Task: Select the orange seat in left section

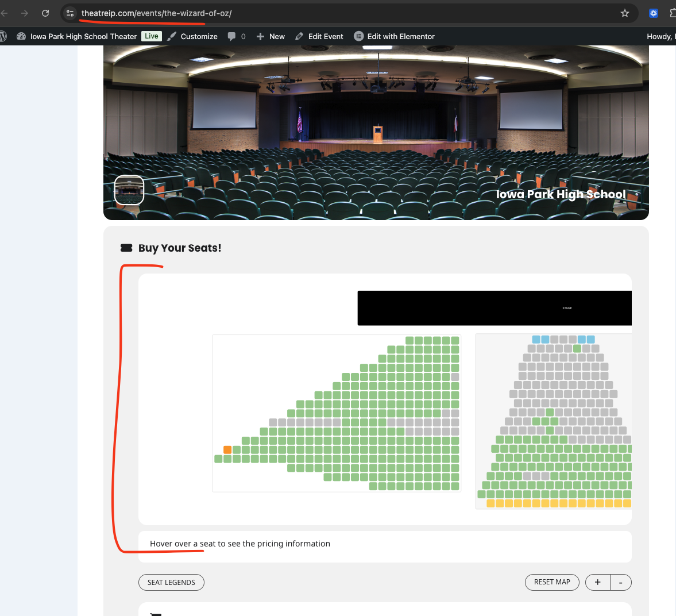Action: tap(227, 449)
